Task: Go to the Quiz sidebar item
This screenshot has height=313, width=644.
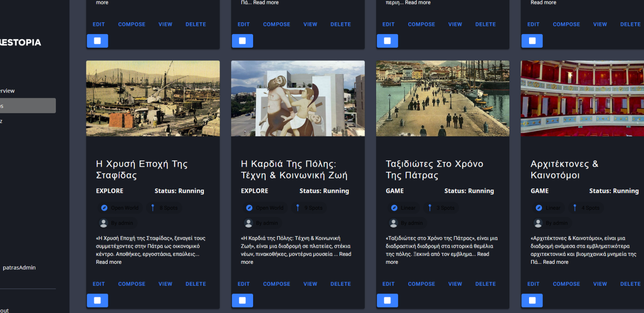Action: 1,121
